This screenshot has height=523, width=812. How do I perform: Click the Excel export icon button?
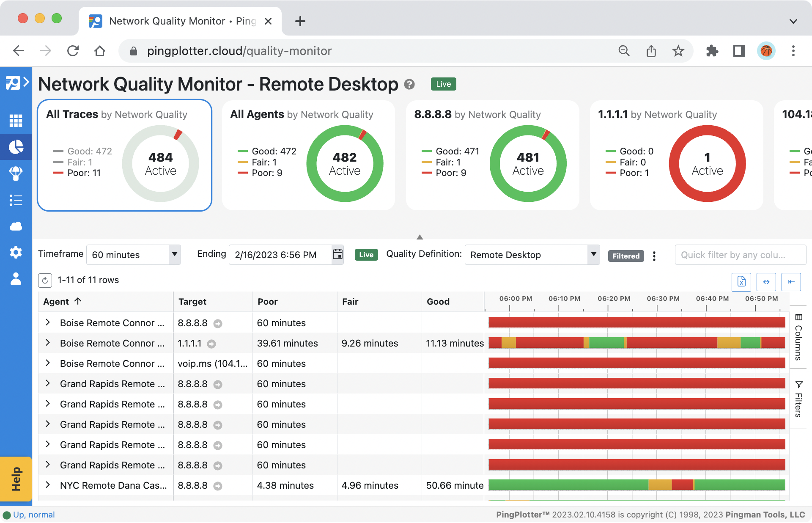click(x=741, y=282)
